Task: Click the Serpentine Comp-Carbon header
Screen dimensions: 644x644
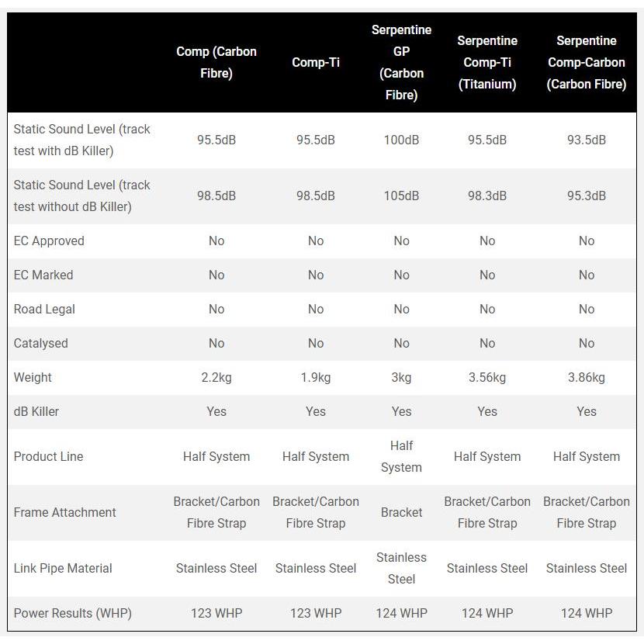Action: point(586,62)
